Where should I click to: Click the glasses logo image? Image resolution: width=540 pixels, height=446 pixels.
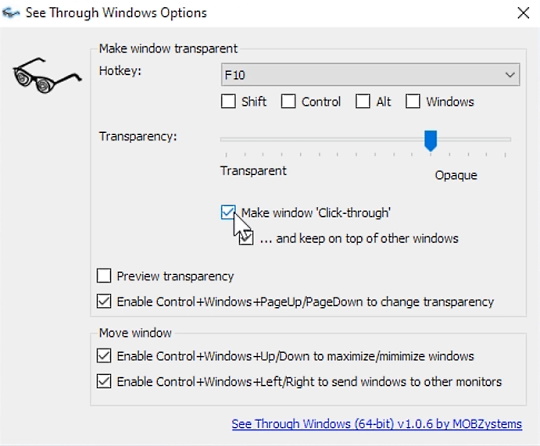click(x=47, y=75)
